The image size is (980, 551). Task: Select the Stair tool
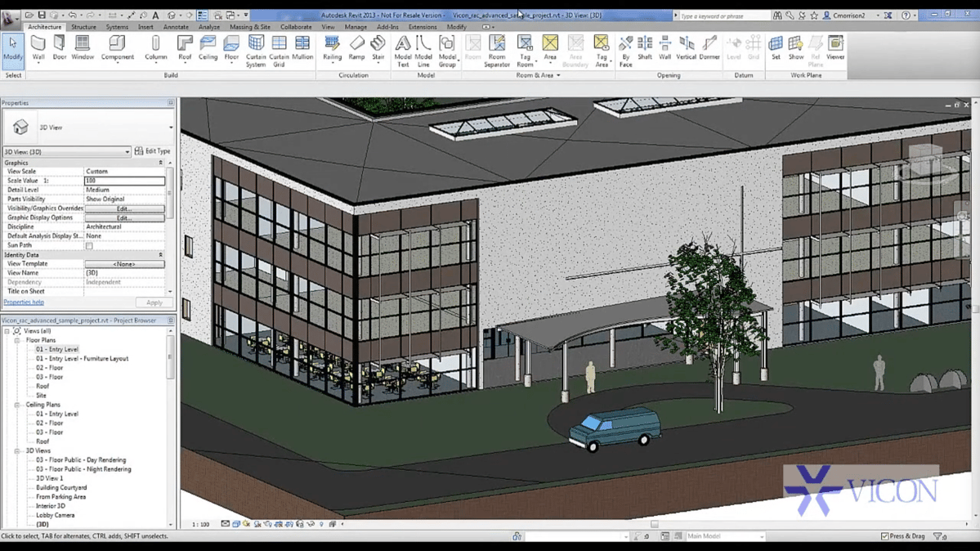click(x=378, y=51)
